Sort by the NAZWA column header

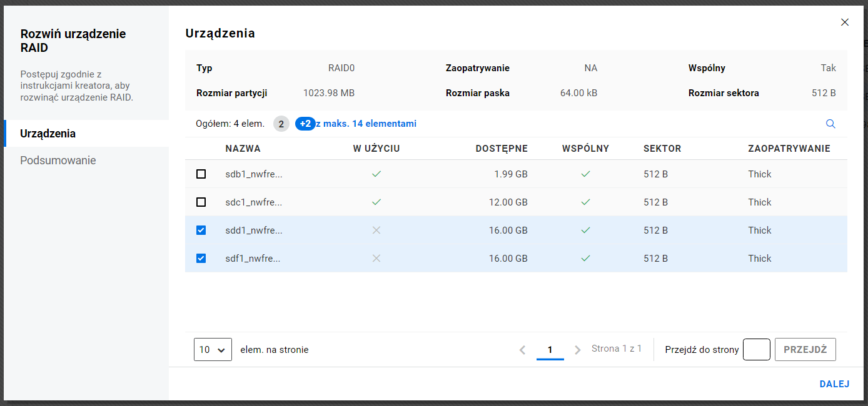[243, 149]
